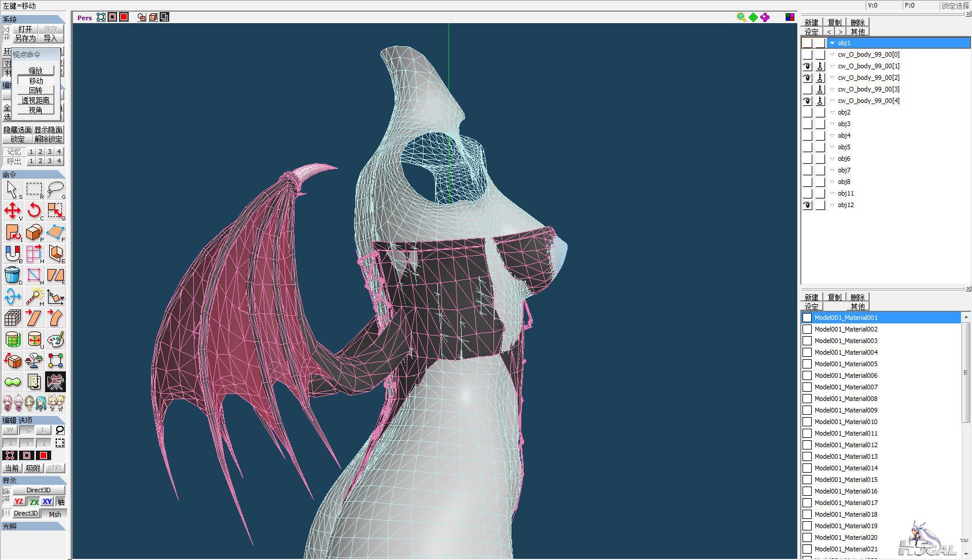The image size is (972, 560).
Task: Collapse the obj1 tree arrow
Action: (x=833, y=43)
